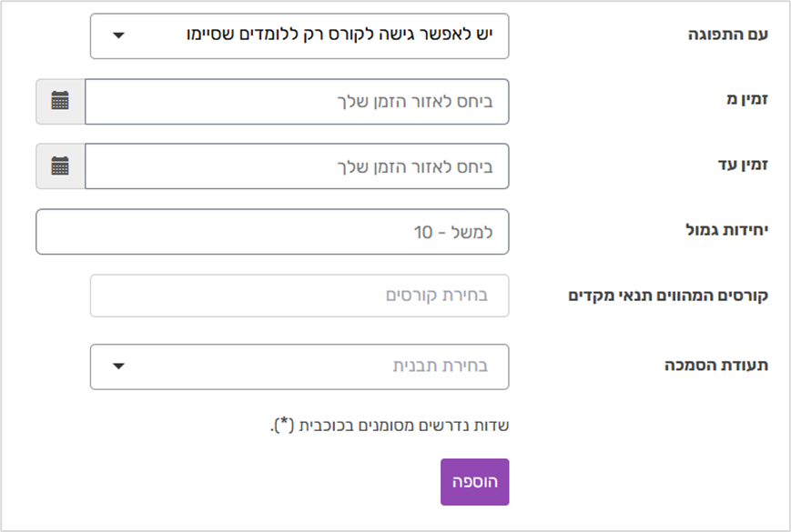791x532 pixels.
Task: Focus the זמין עד date input field
Action: pyautogui.click(x=297, y=166)
